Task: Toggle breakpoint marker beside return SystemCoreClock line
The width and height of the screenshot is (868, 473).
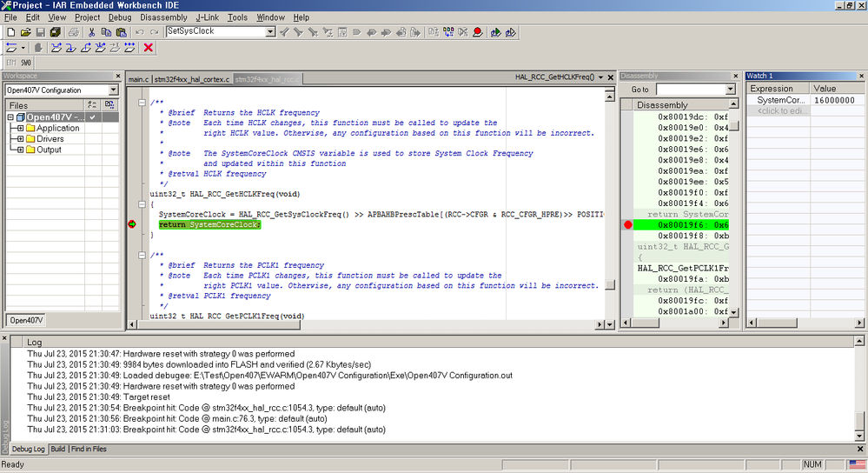Action: pyautogui.click(x=132, y=224)
